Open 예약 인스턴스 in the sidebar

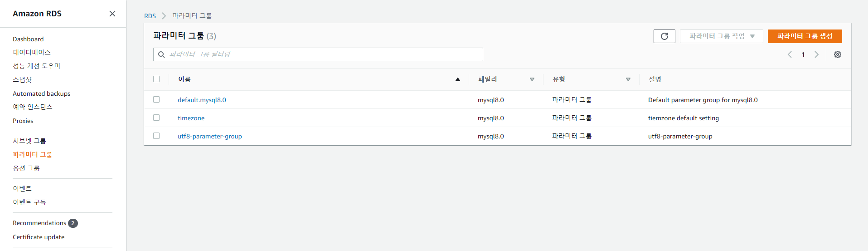(x=33, y=107)
